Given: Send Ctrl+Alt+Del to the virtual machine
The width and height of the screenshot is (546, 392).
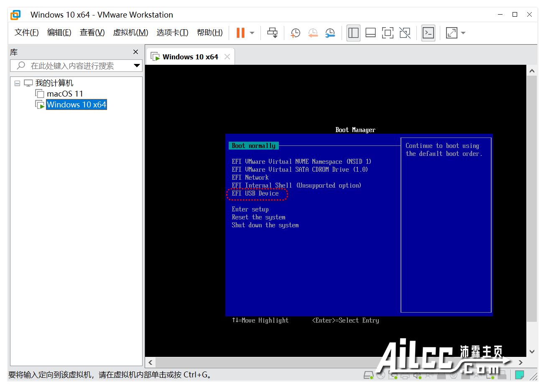Looking at the screenshot, I should tap(273, 33).
